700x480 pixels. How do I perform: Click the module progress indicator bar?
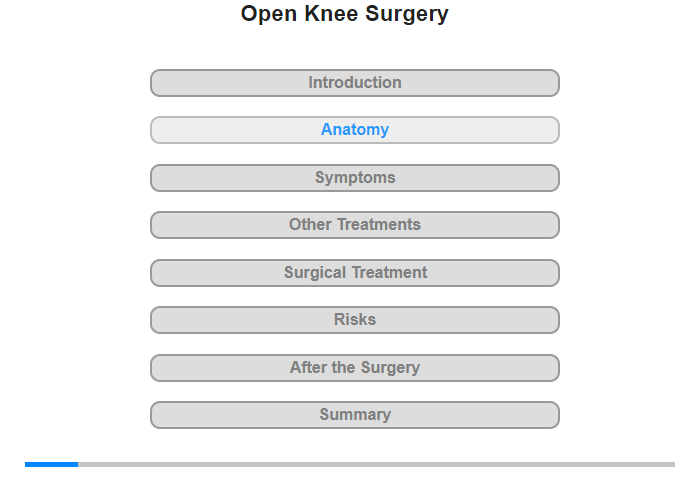tap(350, 464)
